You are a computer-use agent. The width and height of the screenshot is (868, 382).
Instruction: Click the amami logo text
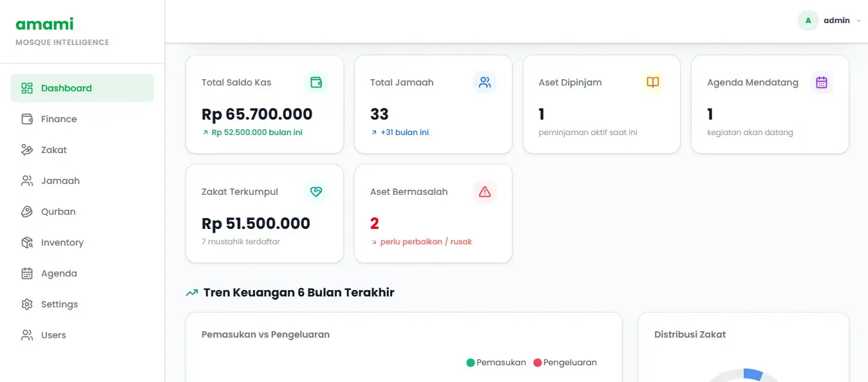[x=44, y=24]
